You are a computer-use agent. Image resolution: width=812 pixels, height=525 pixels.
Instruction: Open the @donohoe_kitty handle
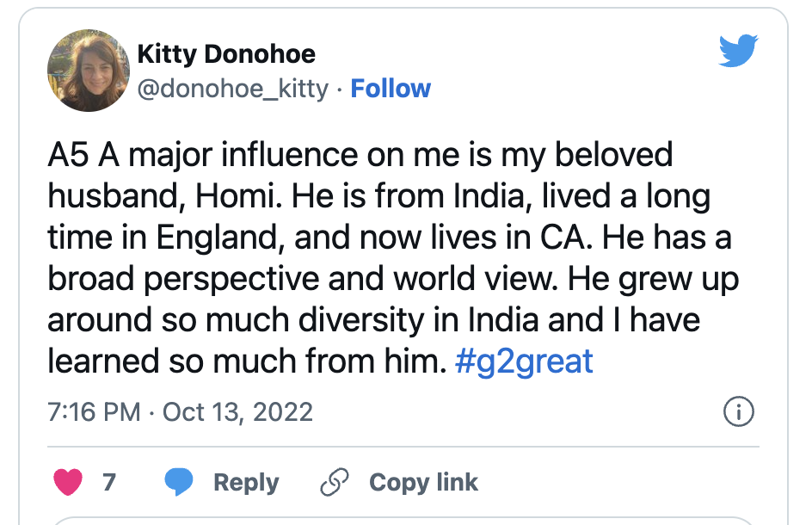pyautogui.click(x=232, y=90)
